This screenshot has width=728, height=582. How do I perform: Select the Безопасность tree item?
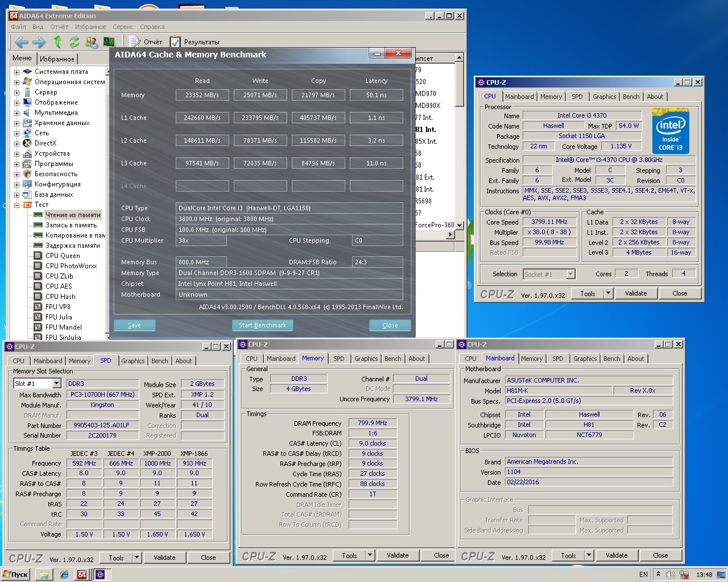coord(56,174)
